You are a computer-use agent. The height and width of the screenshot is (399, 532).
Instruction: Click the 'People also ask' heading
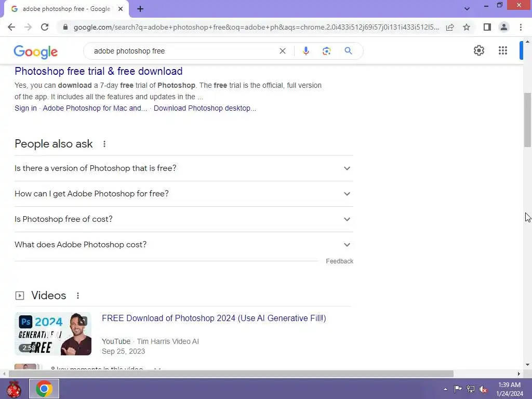pyautogui.click(x=54, y=144)
